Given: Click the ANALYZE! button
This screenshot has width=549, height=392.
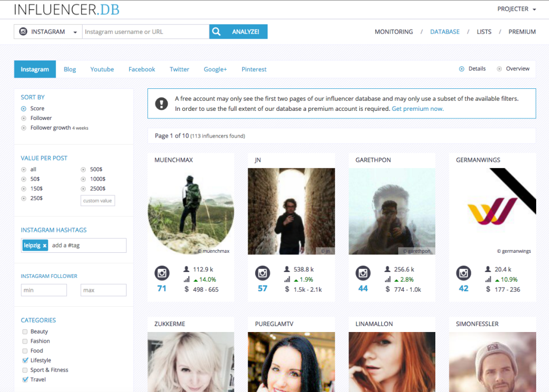Looking at the screenshot, I should pos(239,32).
